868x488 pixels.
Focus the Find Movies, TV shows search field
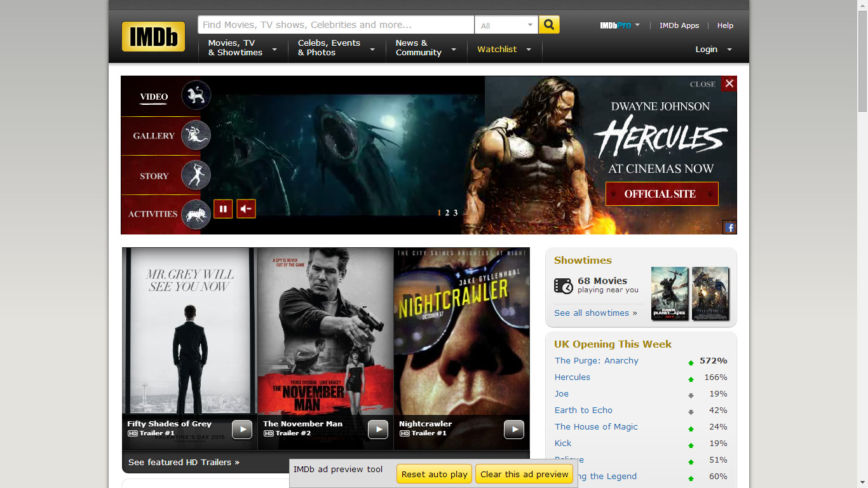point(336,25)
